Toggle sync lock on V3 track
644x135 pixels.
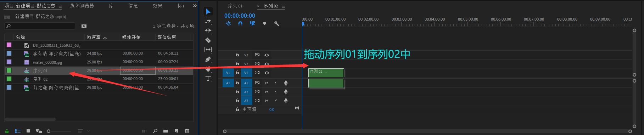tap(257, 55)
